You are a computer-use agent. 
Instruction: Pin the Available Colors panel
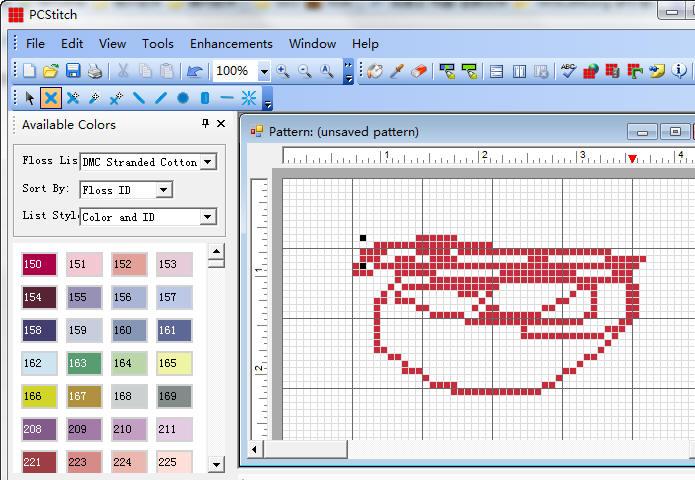(205, 124)
